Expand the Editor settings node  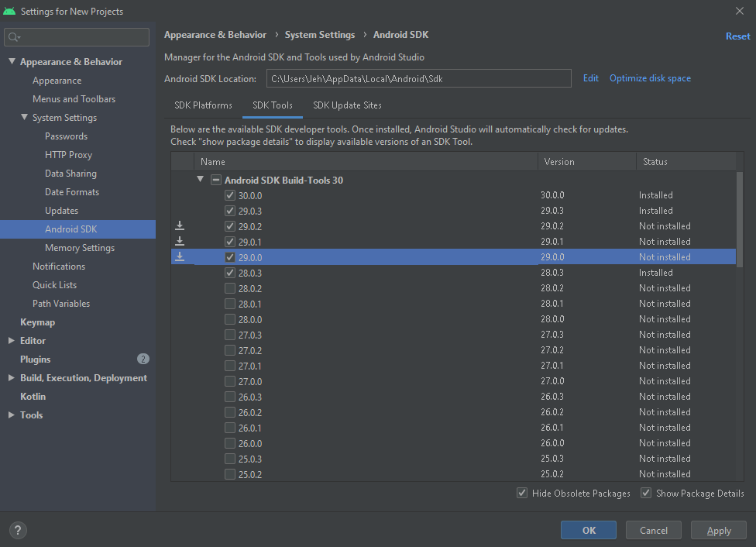12,341
